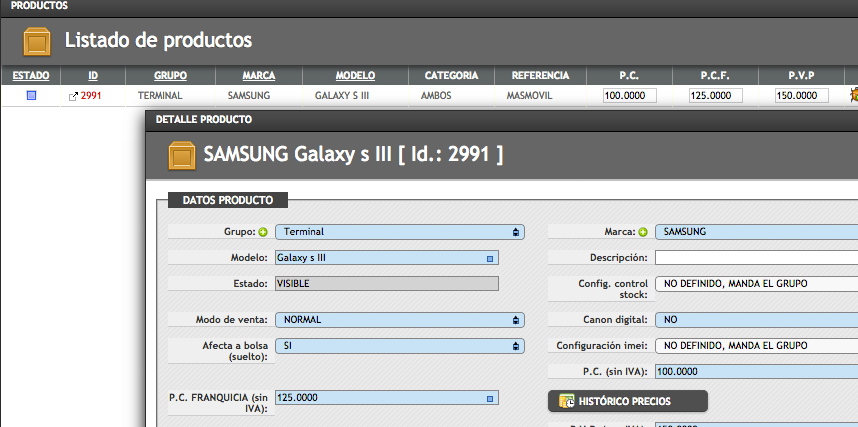Open product 2991 via external link icon
Screen dimensions: 858x427
pos(73,96)
